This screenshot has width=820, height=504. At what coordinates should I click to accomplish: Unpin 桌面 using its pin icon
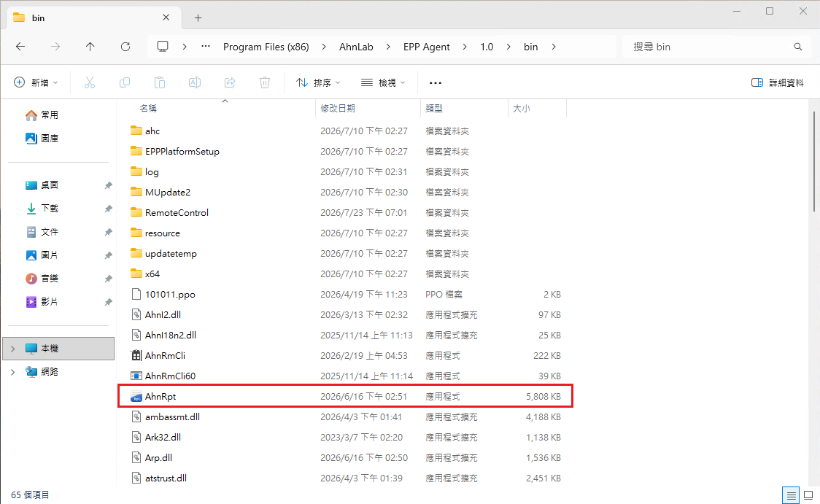pos(108,185)
